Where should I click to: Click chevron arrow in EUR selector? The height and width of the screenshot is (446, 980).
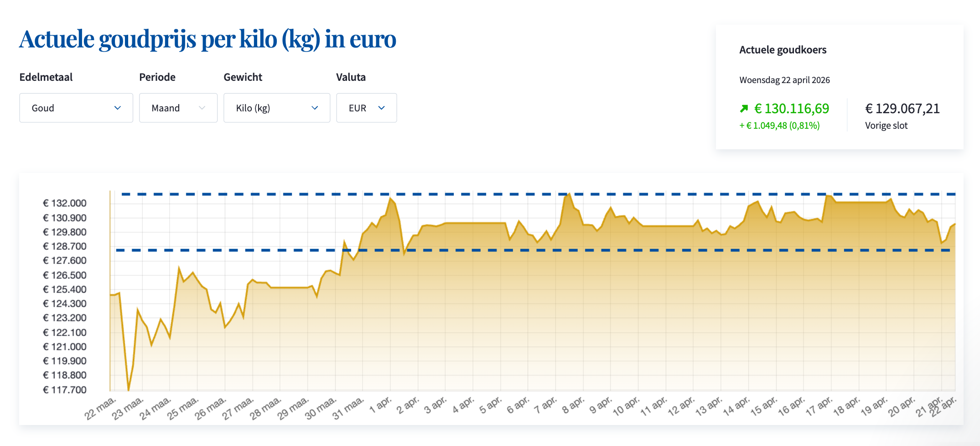click(x=382, y=108)
